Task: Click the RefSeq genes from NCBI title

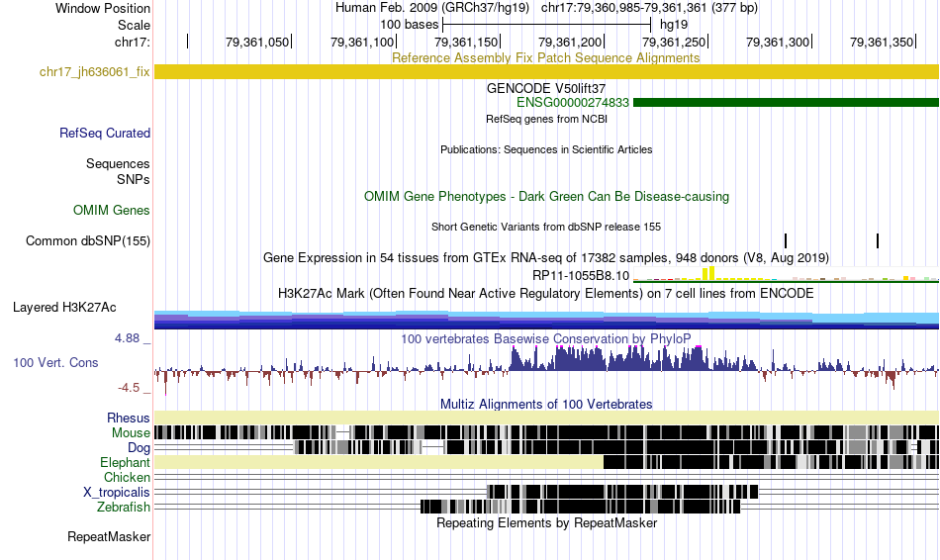Action: click(546, 120)
